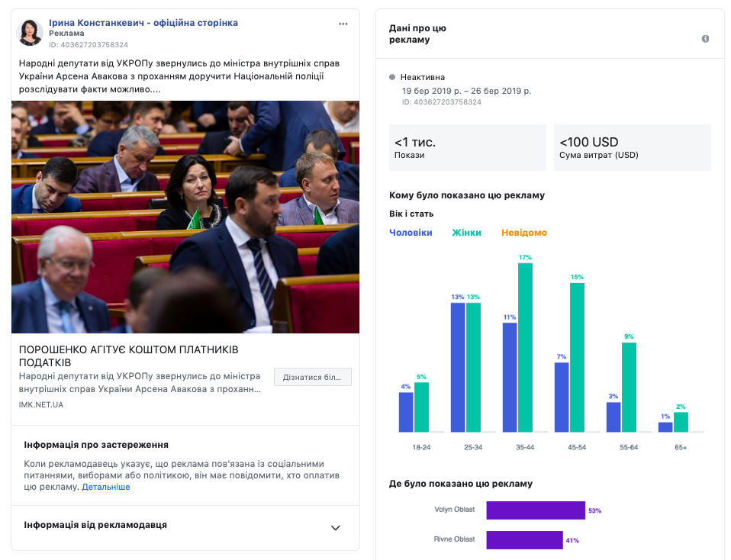Viewport: 731px width, 560px height.
Task: Click the <100 USD spend box
Action: point(632,148)
